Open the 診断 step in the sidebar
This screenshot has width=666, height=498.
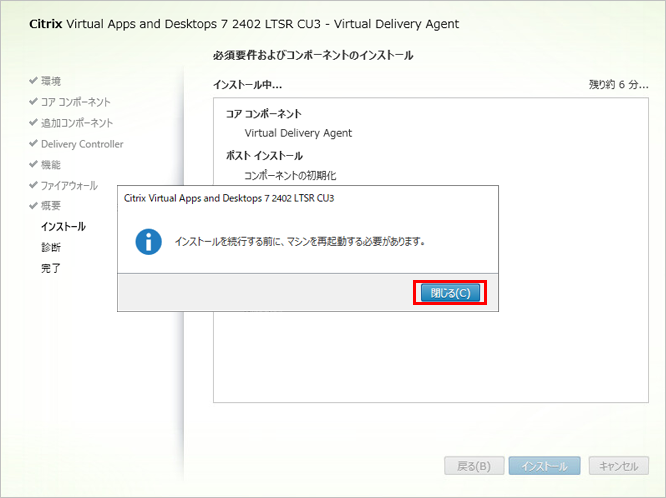pyautogui.click(x=51, y=247)
